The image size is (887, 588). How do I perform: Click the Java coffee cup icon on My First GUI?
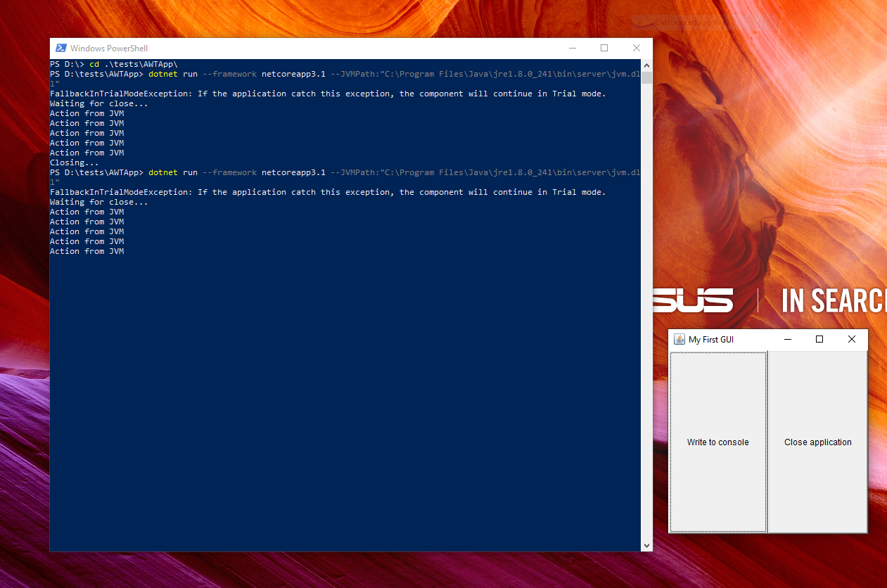[679, 339]
